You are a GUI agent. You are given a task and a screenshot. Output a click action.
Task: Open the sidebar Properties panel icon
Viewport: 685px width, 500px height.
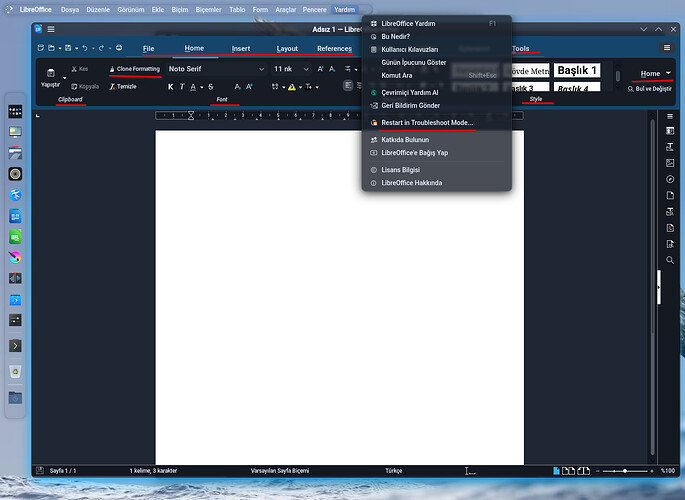click(670, 131)
